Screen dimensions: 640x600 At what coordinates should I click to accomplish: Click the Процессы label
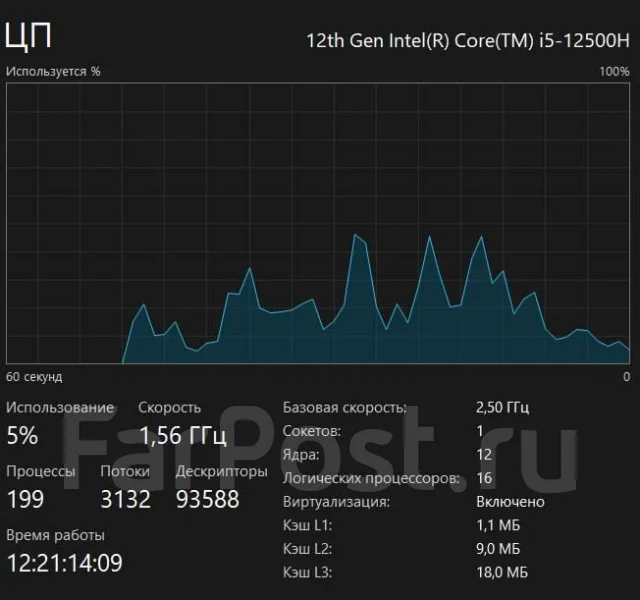tap(41, 471)
